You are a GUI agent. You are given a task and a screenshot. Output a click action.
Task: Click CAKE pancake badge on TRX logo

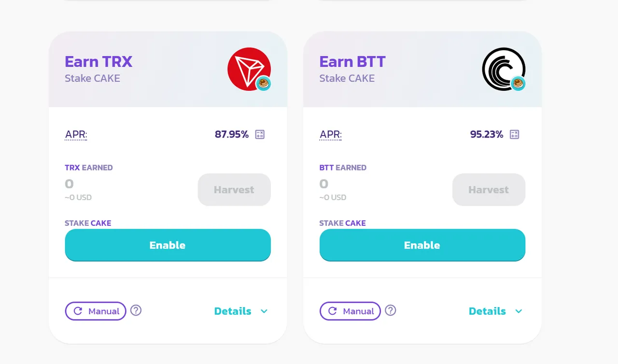tap(263, 83)
